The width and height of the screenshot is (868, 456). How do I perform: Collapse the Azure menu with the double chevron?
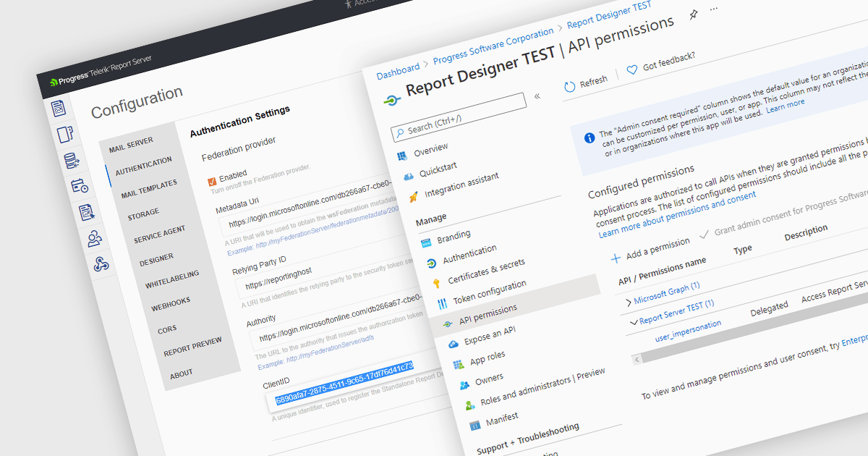pos(537,96)
